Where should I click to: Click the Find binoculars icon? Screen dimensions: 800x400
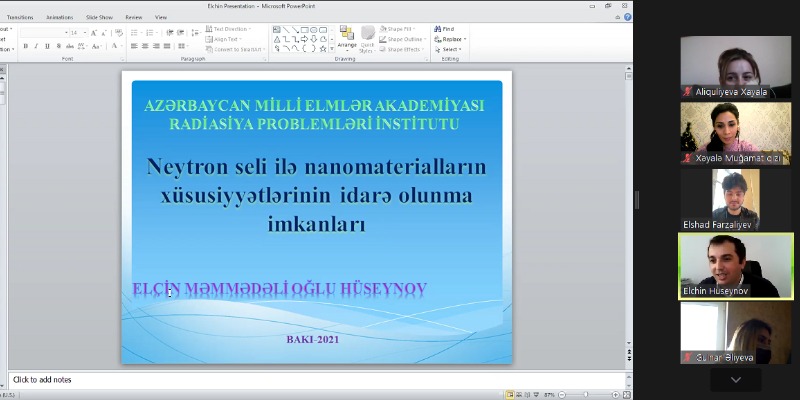[x=437, y=30]
